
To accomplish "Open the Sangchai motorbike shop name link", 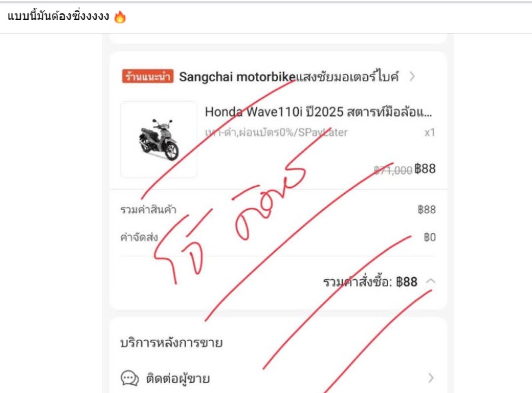I will [x=289, y=77].
